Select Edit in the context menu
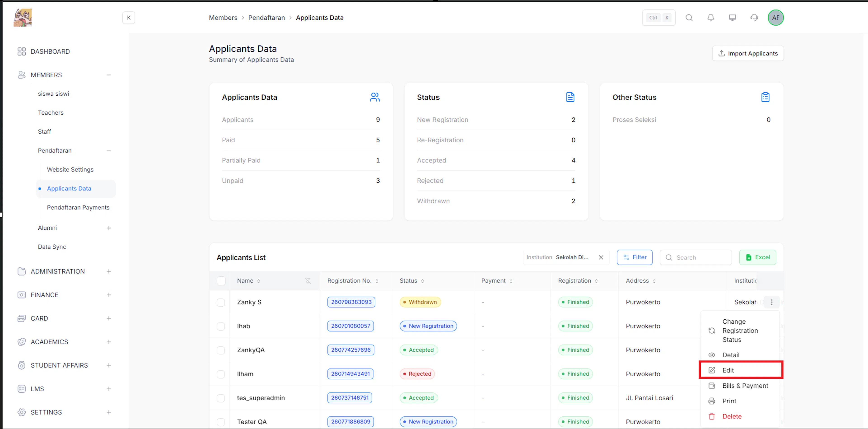 coord(740,370)
